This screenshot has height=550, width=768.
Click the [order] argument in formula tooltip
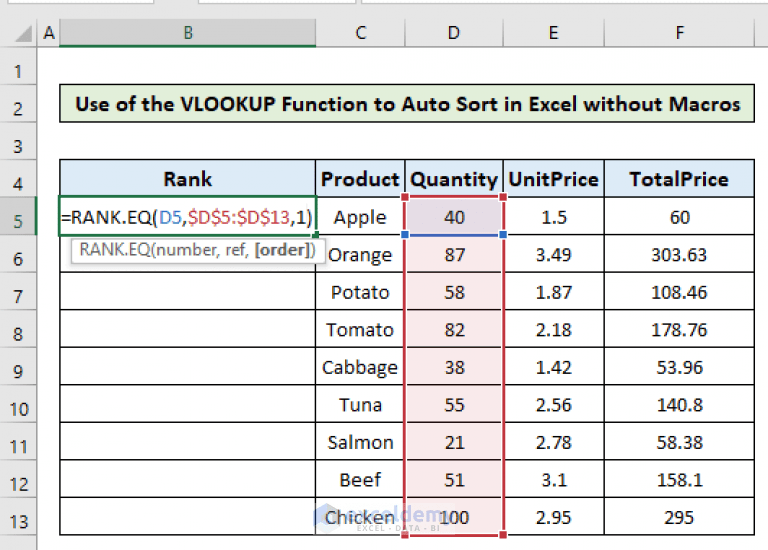tap(285, 250)
